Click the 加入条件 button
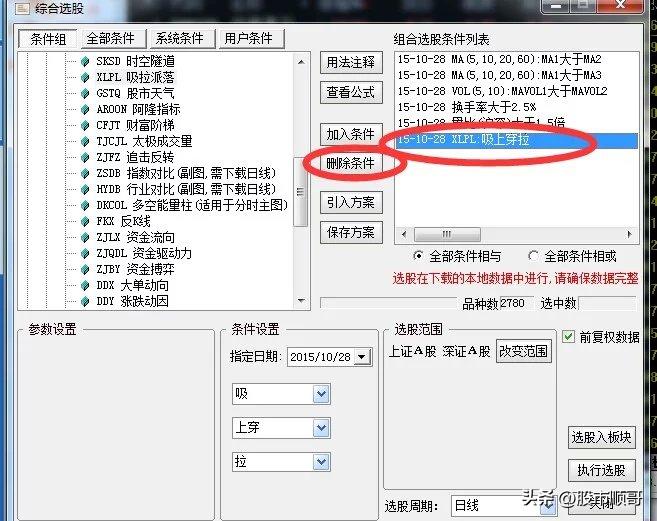Screen dimensions: 657x521 351,134
